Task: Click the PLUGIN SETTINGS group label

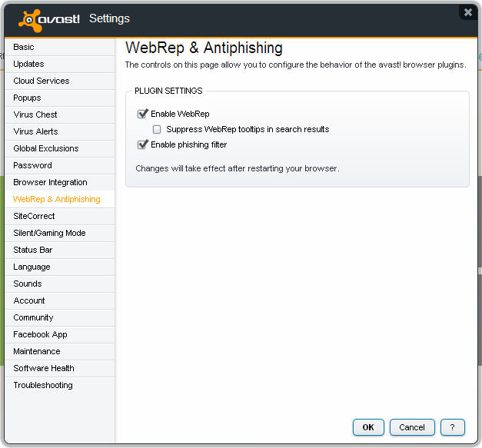Action: point(168,91)
